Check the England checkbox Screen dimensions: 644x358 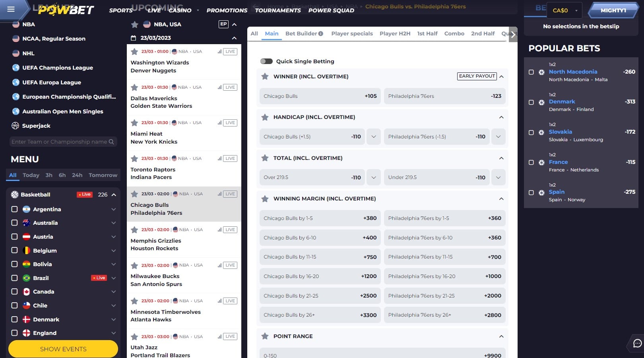[15, 333]
